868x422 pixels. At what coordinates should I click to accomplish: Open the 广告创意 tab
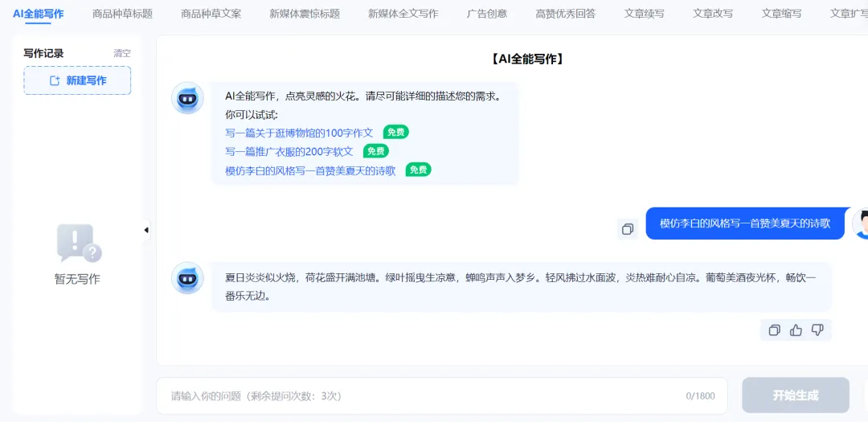(x=487, y=14)
